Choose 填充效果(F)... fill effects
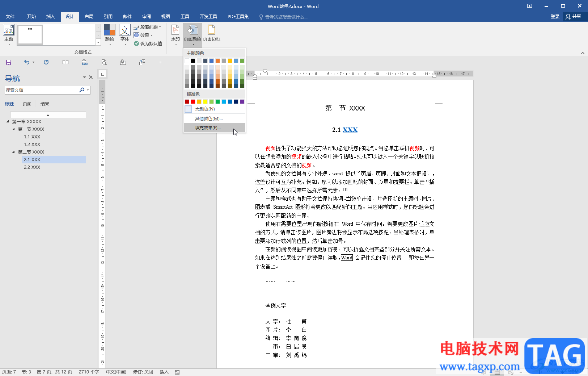588x376 pixels. pyautogui.click(x=214, y=128)
